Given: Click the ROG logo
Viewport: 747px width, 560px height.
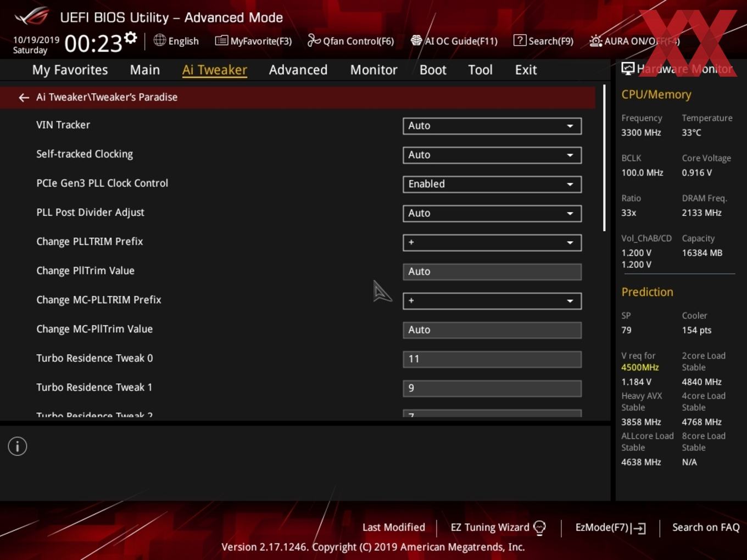Looking at the screenshot, I should [x=32, y=16].
